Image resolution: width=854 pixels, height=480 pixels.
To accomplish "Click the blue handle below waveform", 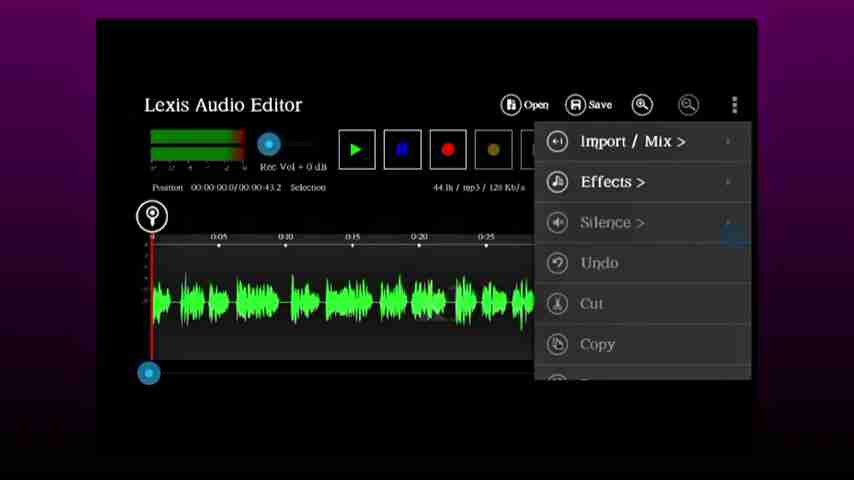I will (x=149, y=373).
